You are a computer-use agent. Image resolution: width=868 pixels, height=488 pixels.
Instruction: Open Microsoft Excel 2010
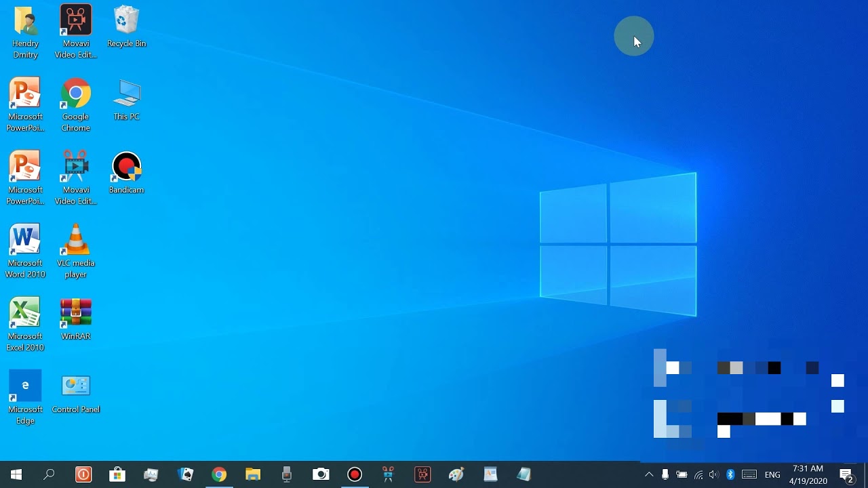[25, 311]
